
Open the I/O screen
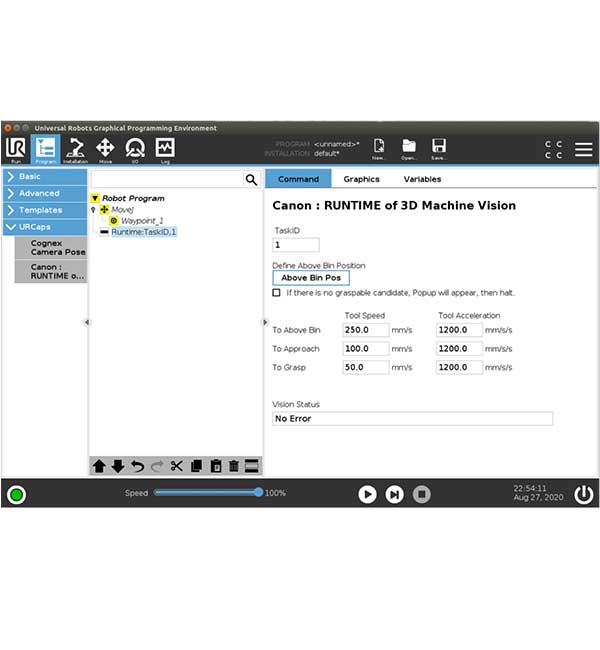(135, 150)
